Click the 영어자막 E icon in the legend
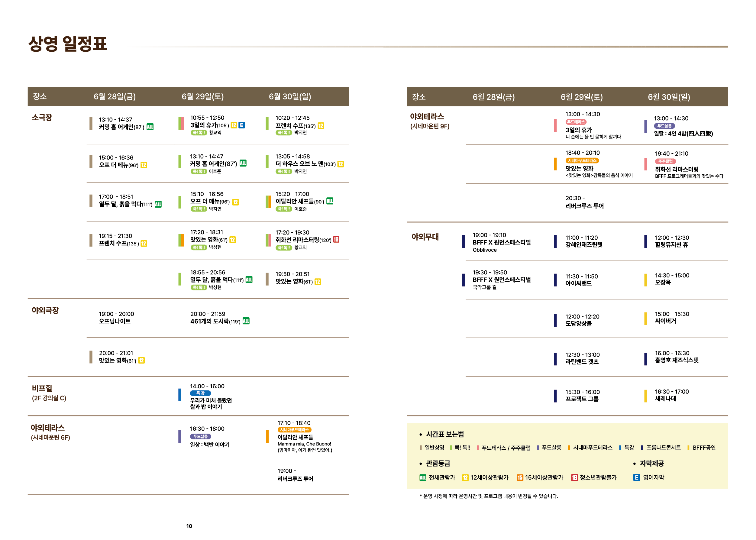This screenshot has height=540, width=756. pyautogui.click(x=636, y=477)
